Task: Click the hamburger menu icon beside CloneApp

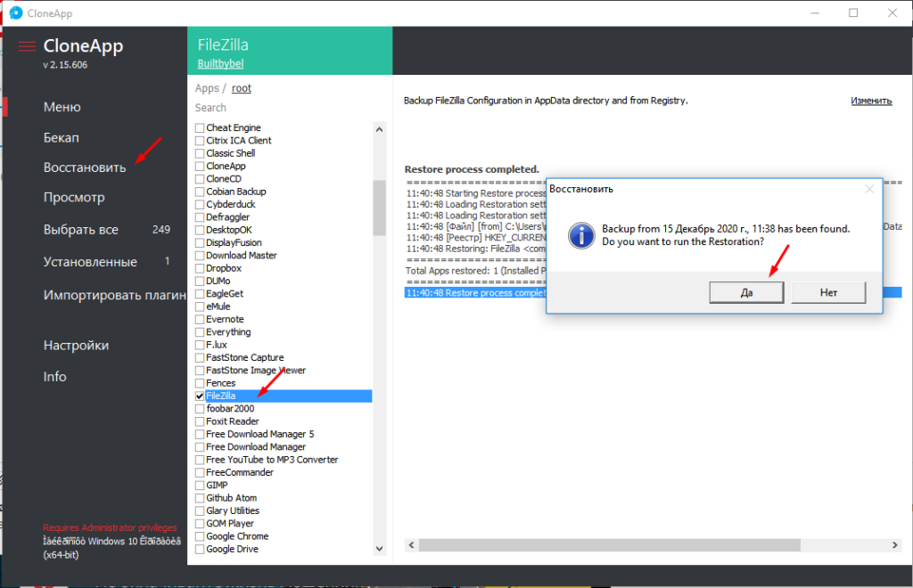Action: coord(27,46)
